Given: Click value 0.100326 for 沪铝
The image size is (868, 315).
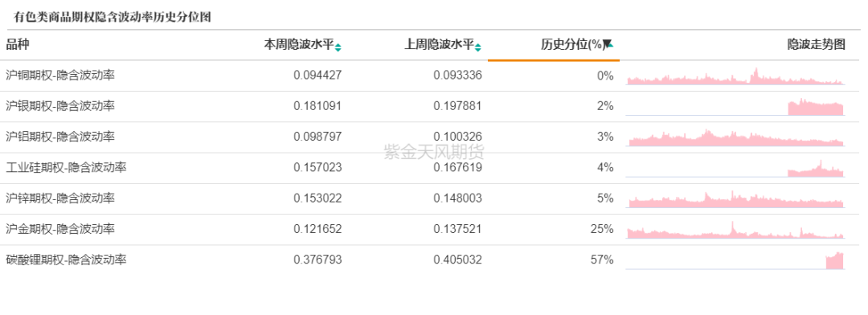Looking at the screenshot, I should click(x=458, y=137).
